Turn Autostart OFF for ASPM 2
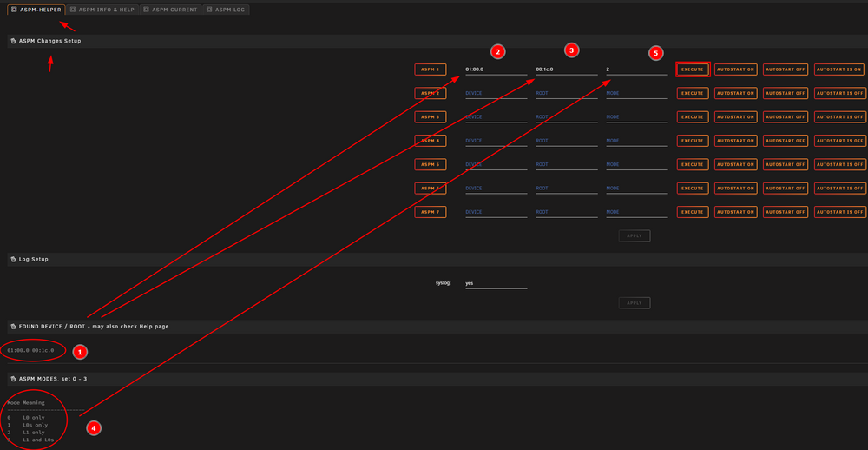The height and width of the screenshot is (450, 868). 786,93
